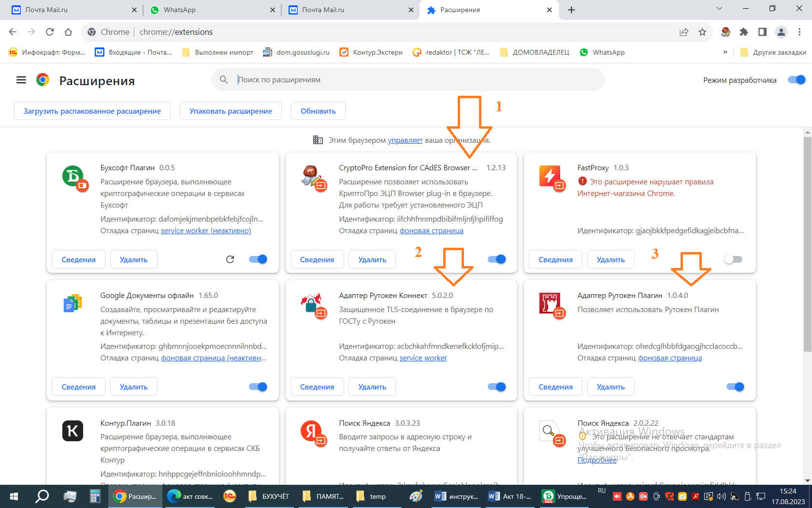Disable Google Документы офлайн toggle
The width and height of the screenshot is (812, 508).
pyautogui.click(x=258, y=387)
